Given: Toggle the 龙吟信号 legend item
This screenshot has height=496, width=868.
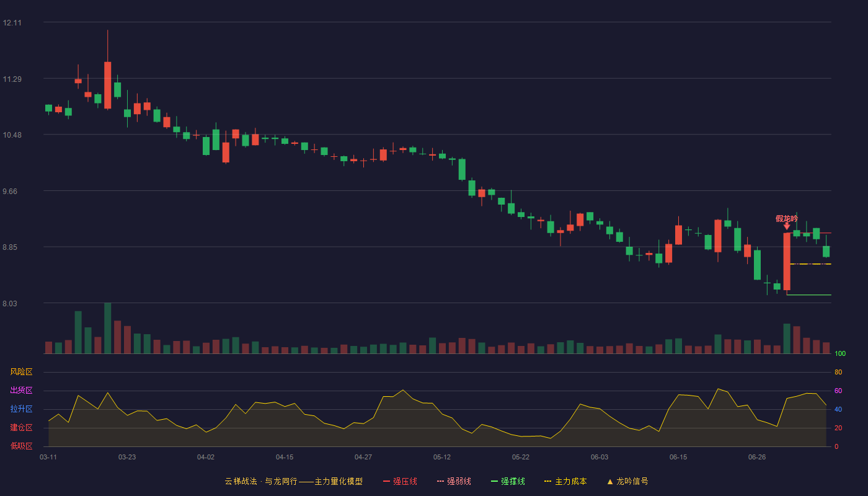Looking at the screenshot, I should pyautogui.click(x=627, y=481).
